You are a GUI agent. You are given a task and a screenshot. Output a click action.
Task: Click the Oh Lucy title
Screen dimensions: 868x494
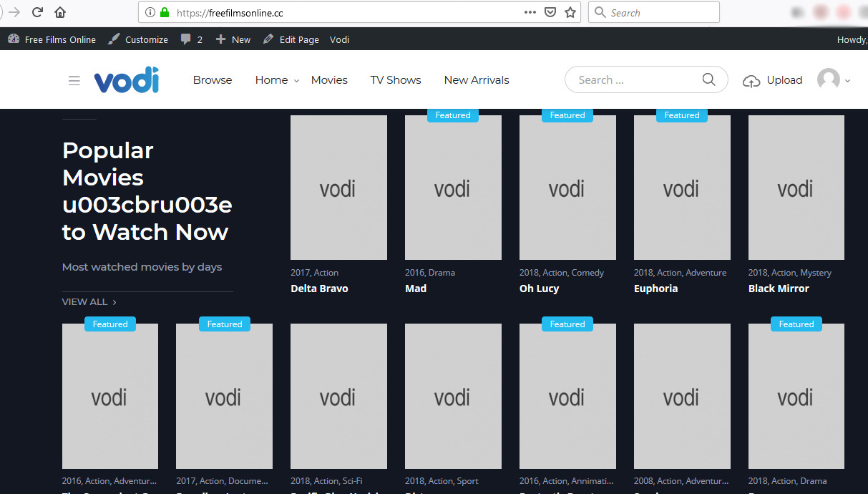click(x=540, y=289)
